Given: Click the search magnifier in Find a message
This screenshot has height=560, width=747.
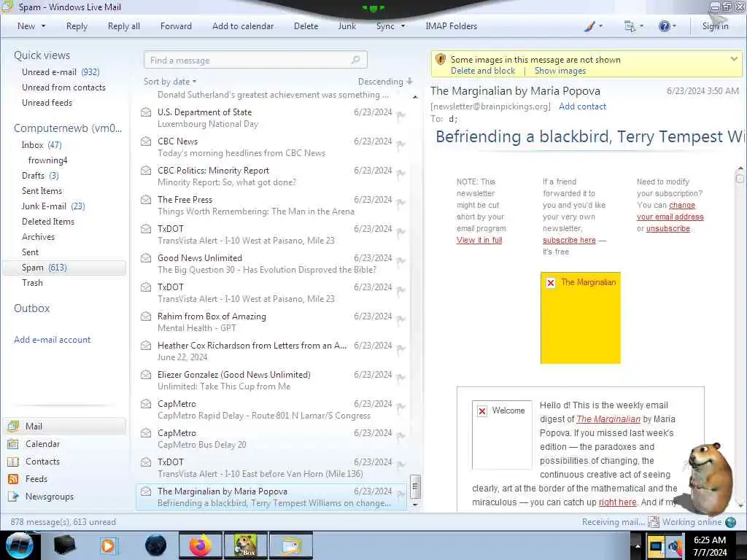Looking at the screenshot, I should [356, 60].
